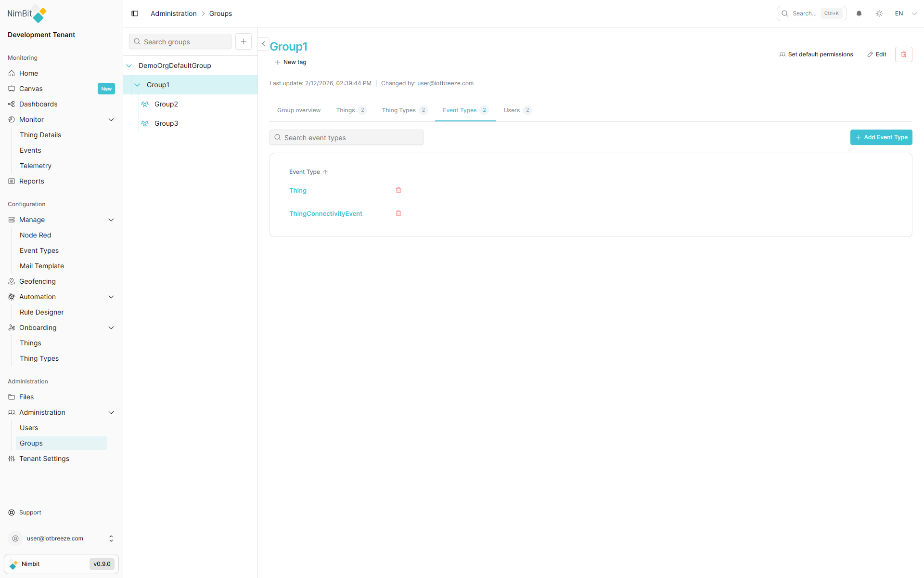Collapse the groups list panel arrow
Screen dimensions: 924x578
[263, 44]
